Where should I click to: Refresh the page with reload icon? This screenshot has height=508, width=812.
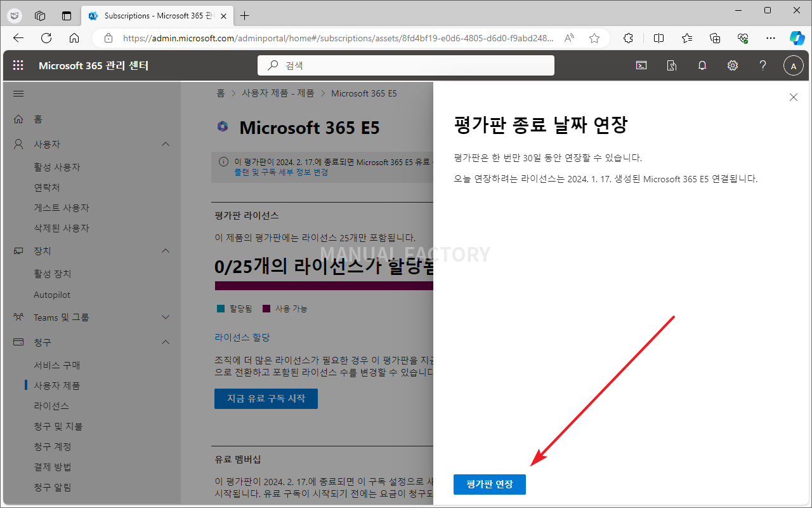46,38
